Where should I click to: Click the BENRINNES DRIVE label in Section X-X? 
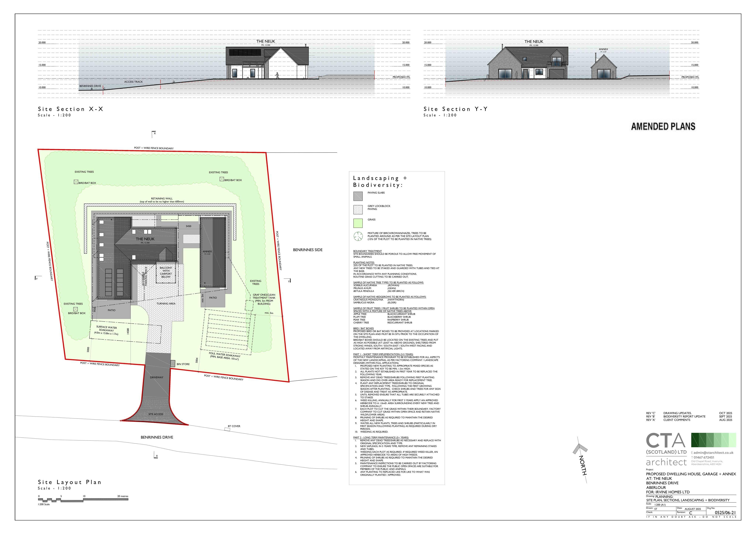[90, 86]
